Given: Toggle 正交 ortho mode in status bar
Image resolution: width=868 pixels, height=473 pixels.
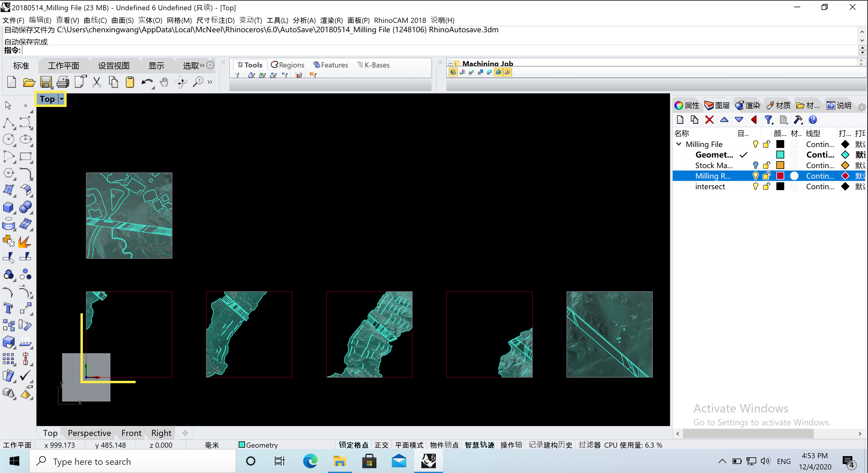Looking at the screenshot, I should click(x=382, y=445).
